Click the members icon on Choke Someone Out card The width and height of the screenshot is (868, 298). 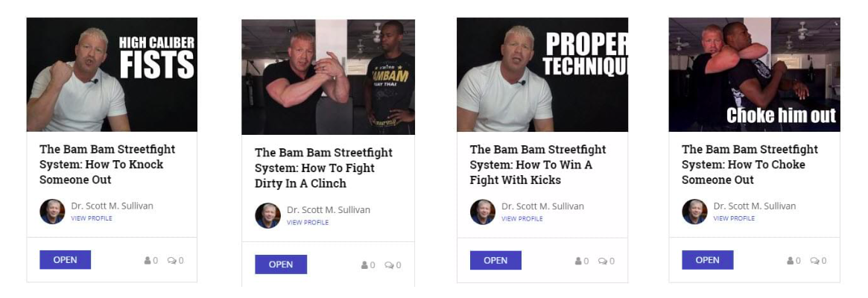[790, 261]
